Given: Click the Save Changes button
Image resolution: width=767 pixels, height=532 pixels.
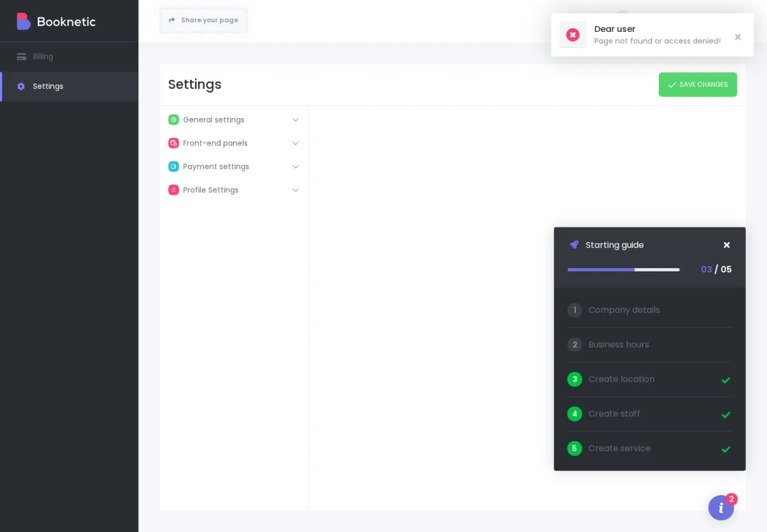Looking at the screenshot, I should [x=697, y=84].
